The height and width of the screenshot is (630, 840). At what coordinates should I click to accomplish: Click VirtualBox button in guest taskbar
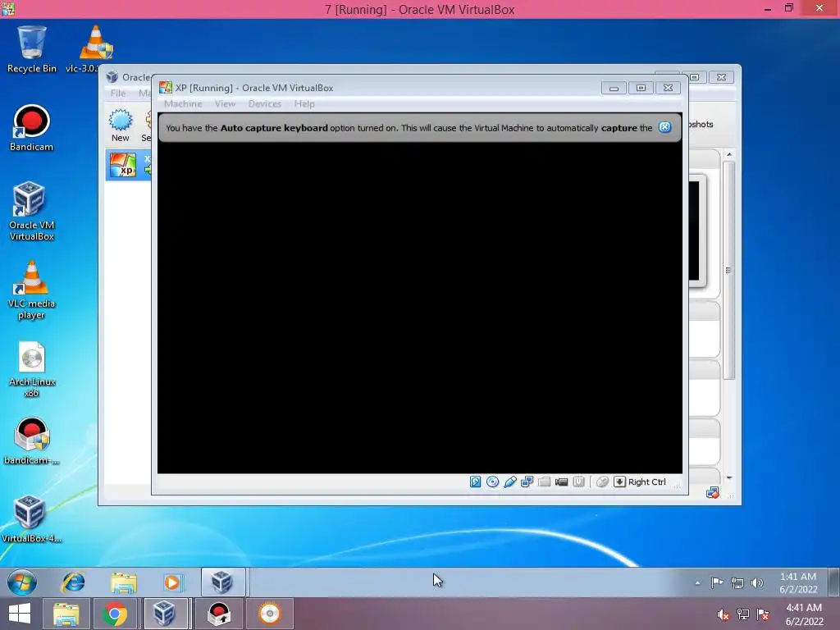pos(223,582)
